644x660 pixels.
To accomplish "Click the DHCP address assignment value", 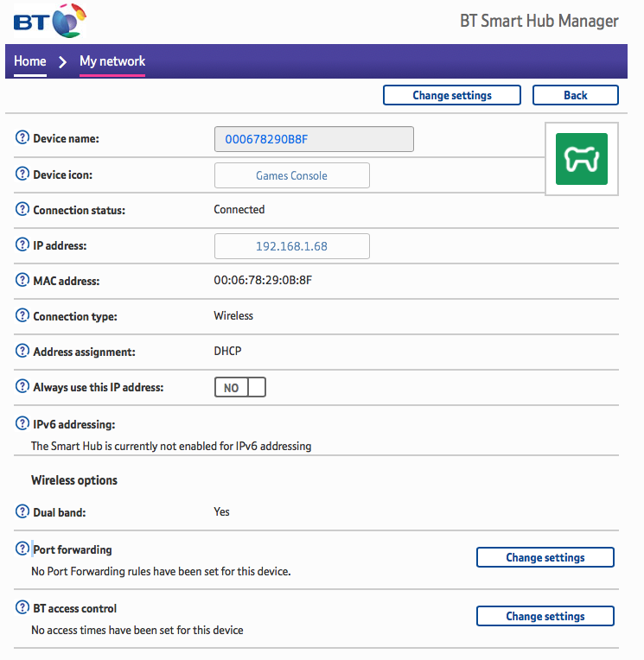I will (x=227, y=351).
